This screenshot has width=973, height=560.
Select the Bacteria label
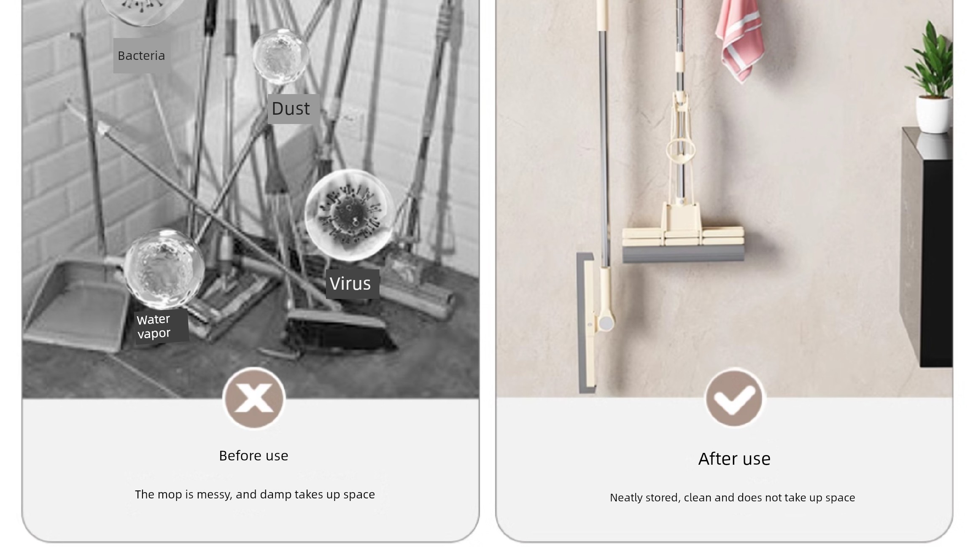[x=142, y=56]
